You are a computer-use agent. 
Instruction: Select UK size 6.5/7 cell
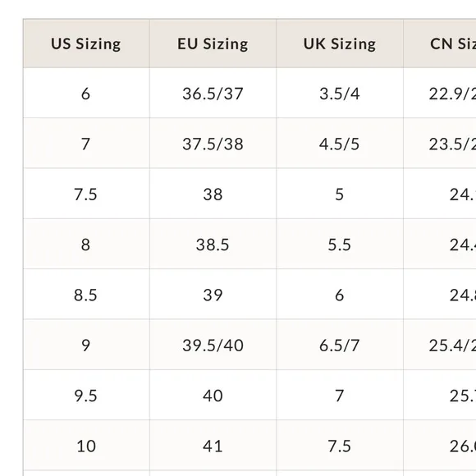pos(340,345)
